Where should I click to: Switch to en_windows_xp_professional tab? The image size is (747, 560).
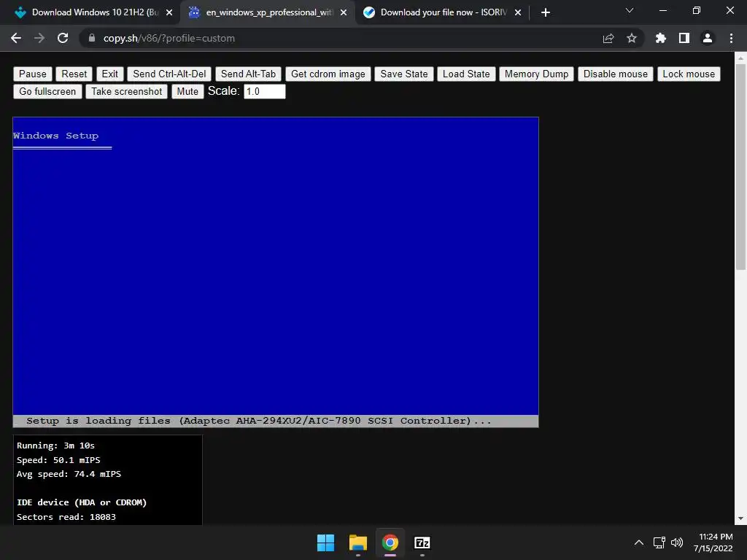point(267,12)
